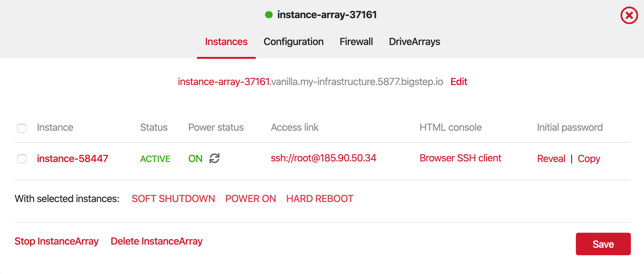
Task: Click the green status dot beside title
Action: [x=269, y=15]
